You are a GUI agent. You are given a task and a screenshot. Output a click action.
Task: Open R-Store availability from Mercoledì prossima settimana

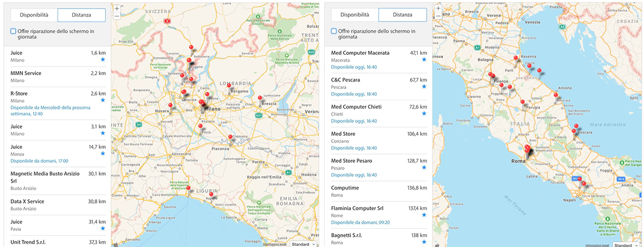tap(50, 111)
